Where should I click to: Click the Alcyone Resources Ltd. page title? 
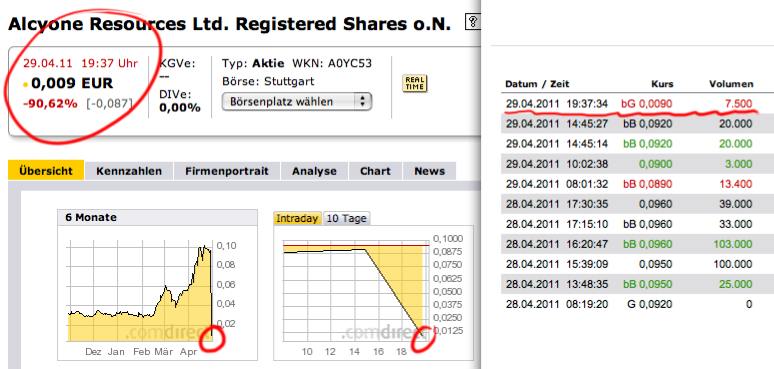[230, 24]
